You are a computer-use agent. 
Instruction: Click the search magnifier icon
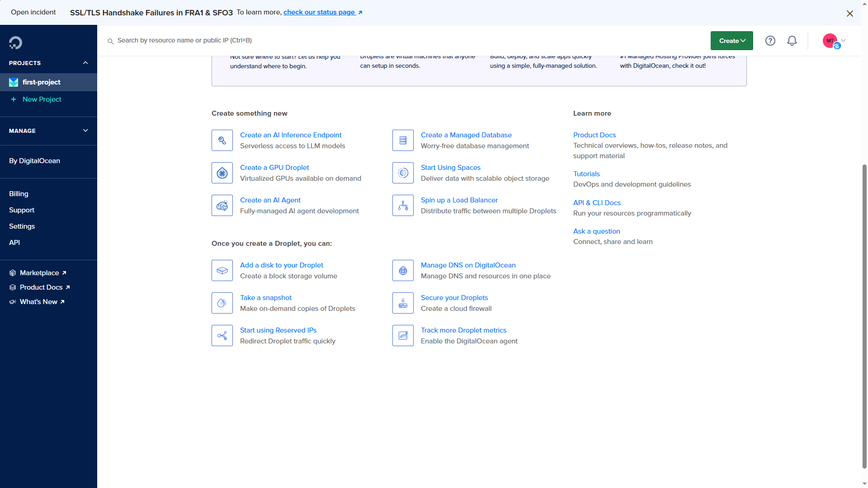pyautogui.click(x=110, y=41)
